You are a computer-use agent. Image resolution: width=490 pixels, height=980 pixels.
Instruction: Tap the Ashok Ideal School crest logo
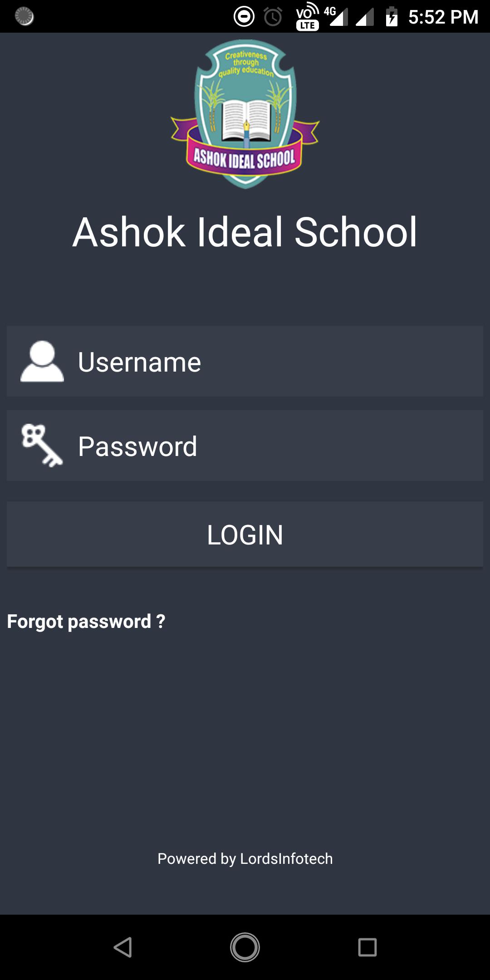pyautogui.click(x=245, y=113)
